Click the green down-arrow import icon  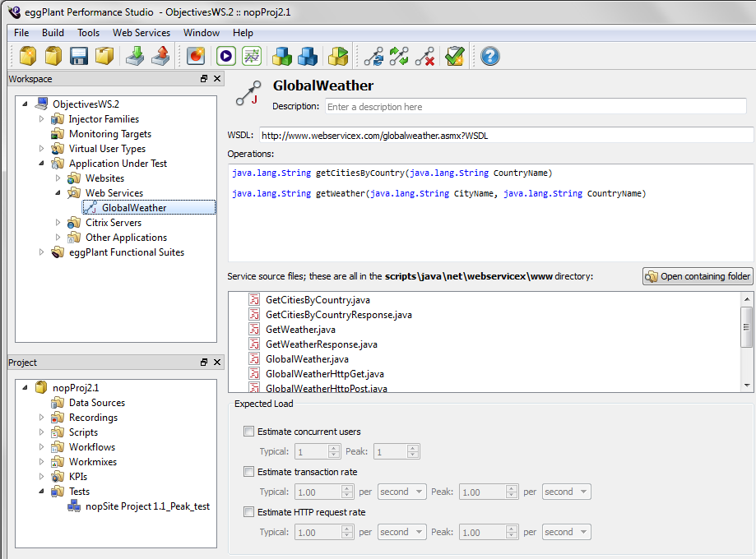[134, 56]
